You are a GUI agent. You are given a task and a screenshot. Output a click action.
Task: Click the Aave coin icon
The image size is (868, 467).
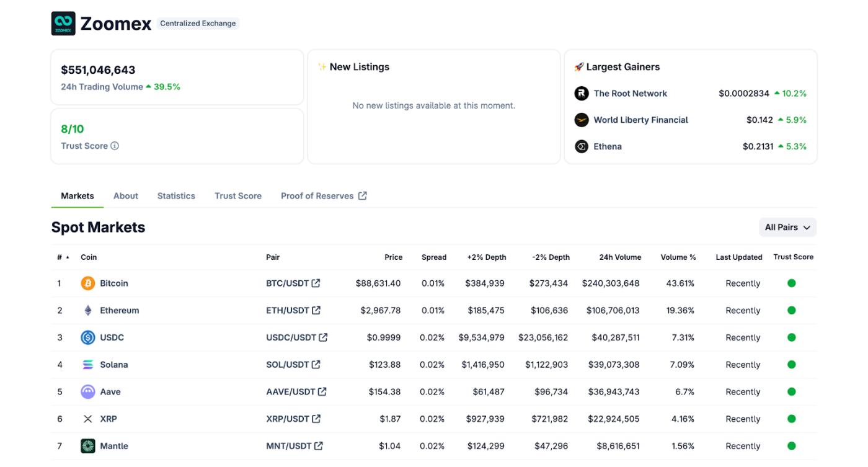(88, 392)
